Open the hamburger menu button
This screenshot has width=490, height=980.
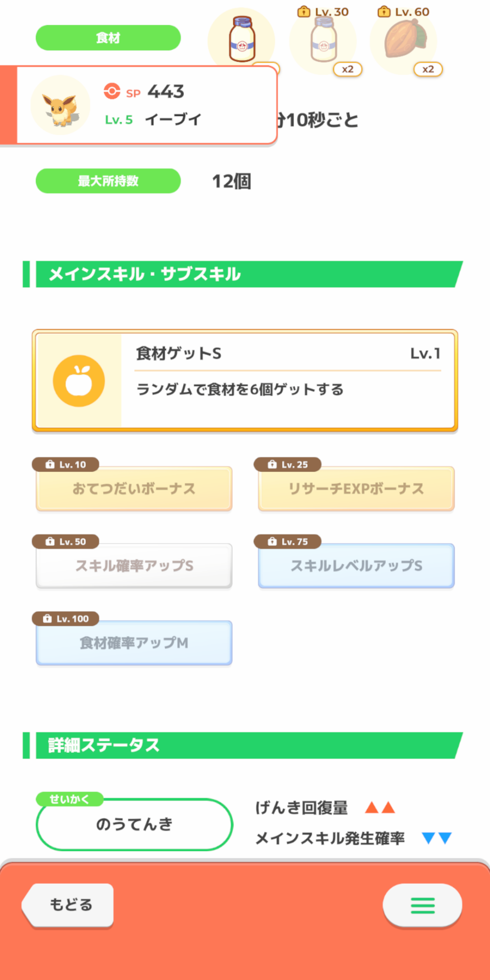pos(422,905)
